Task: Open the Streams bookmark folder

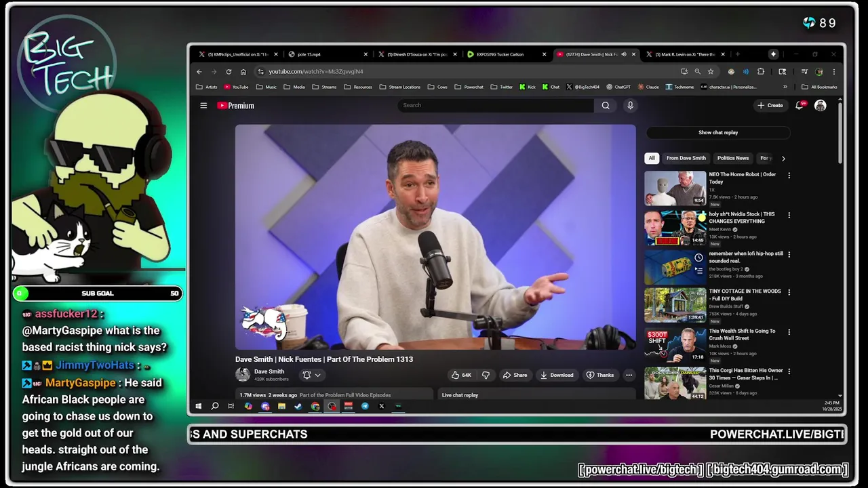Action: click(325, 87)
